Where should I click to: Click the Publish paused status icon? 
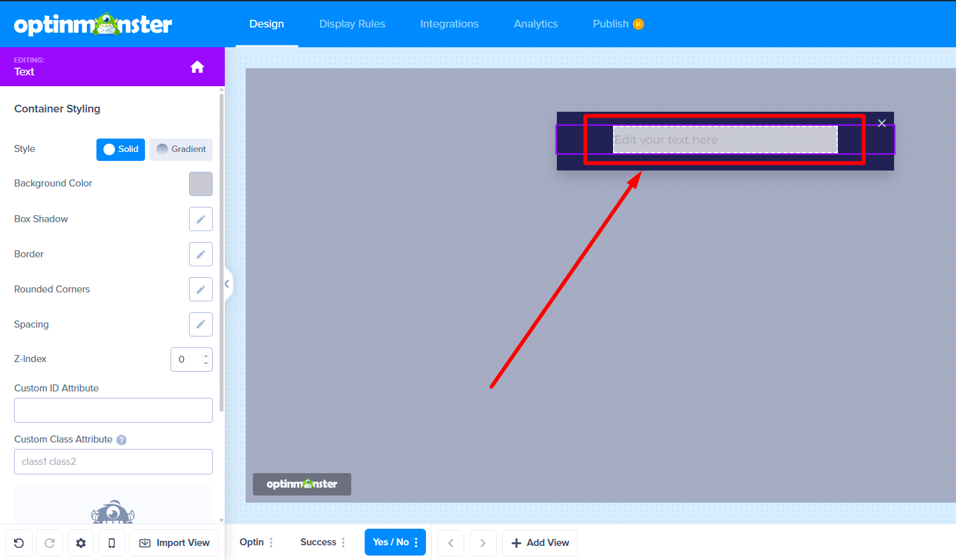[x=639, y=24]
